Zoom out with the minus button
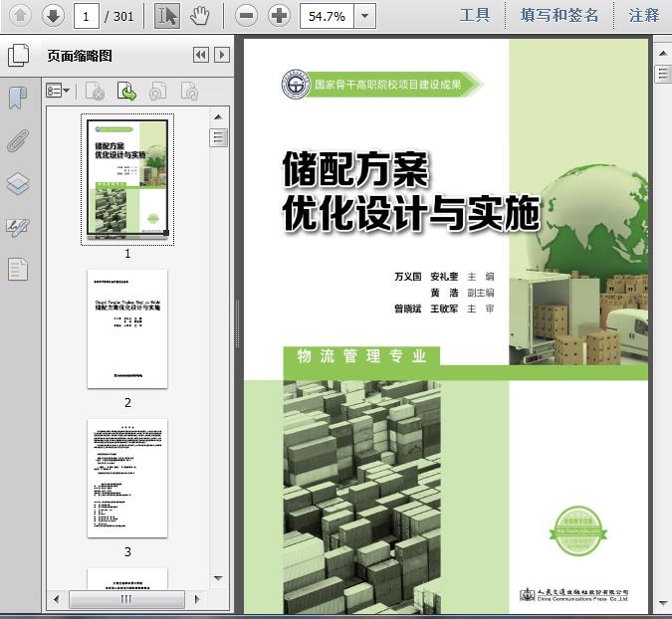The height and width of the screenshot is (619, 672). click(247, 16)
